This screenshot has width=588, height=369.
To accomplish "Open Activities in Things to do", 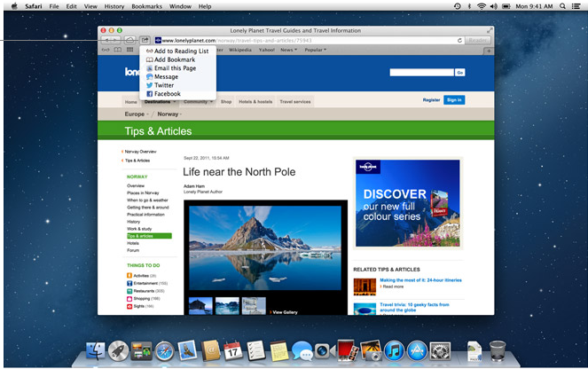I will [x=141, y=276].
